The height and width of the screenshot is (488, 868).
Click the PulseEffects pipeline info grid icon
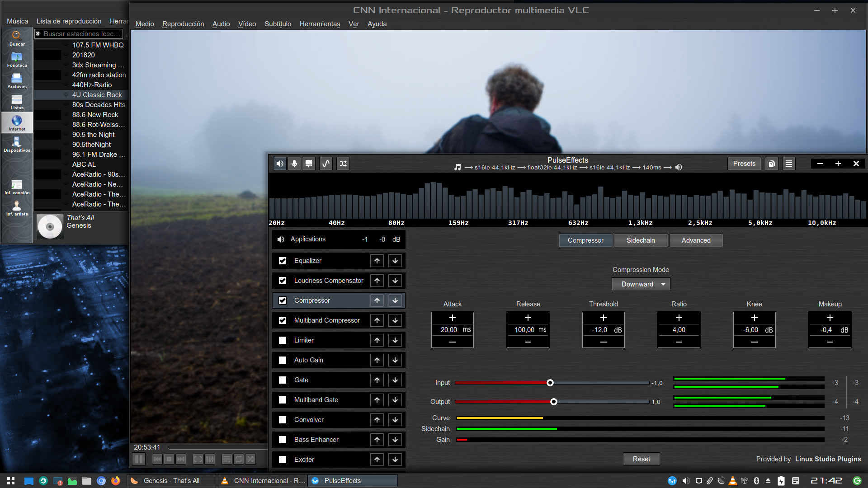[x=309, y=164]
